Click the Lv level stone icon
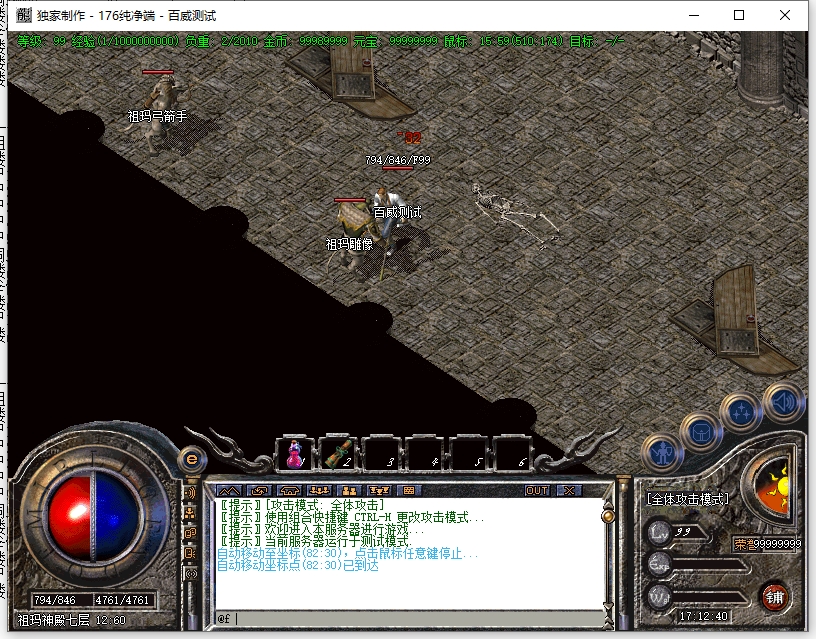 pos(659,532)
